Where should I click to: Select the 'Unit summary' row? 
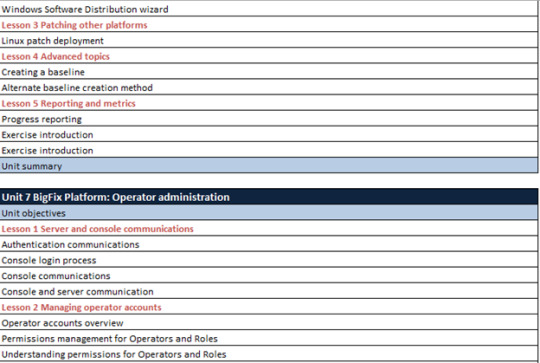click(269, 166)
